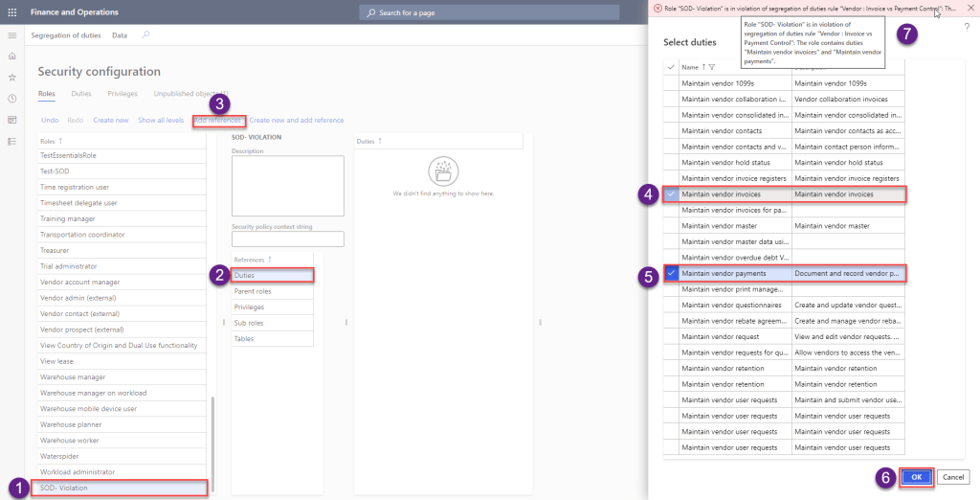Open the Name column filter dropdown
Image resolution: width=980 pixels, height=500 pixels.
pyautogui.click(x=711, y=67)
